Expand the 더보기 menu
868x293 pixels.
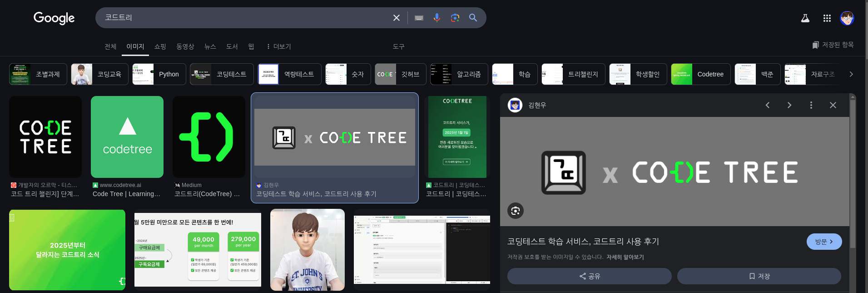[x=278, y=46]
